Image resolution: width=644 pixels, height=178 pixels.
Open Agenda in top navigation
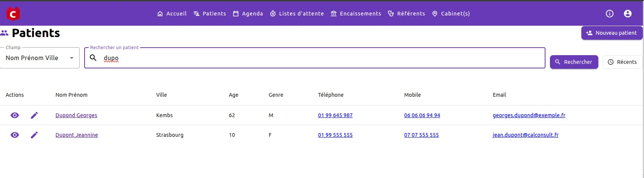tap(248, 14)
